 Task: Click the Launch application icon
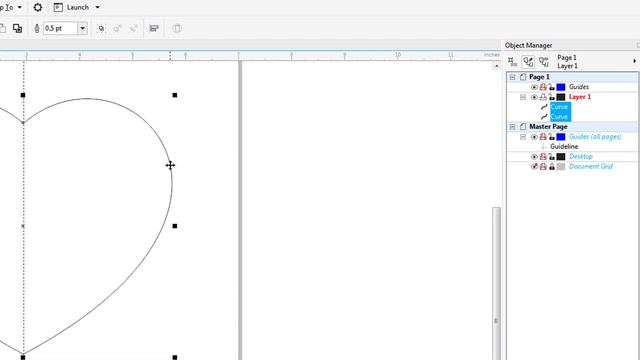(58, 7)
